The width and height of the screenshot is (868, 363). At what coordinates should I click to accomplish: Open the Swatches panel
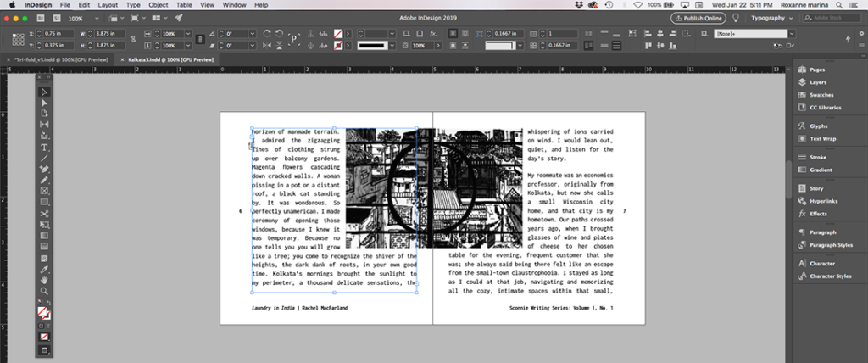[x=821, y=95]
